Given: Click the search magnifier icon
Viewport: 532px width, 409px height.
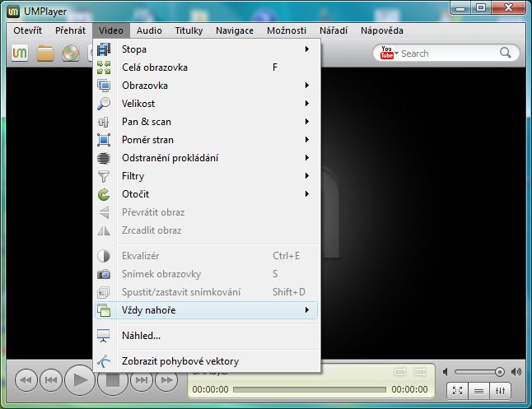Looking at the screenshot, I should pyautogui.click(x=505, y=53).
